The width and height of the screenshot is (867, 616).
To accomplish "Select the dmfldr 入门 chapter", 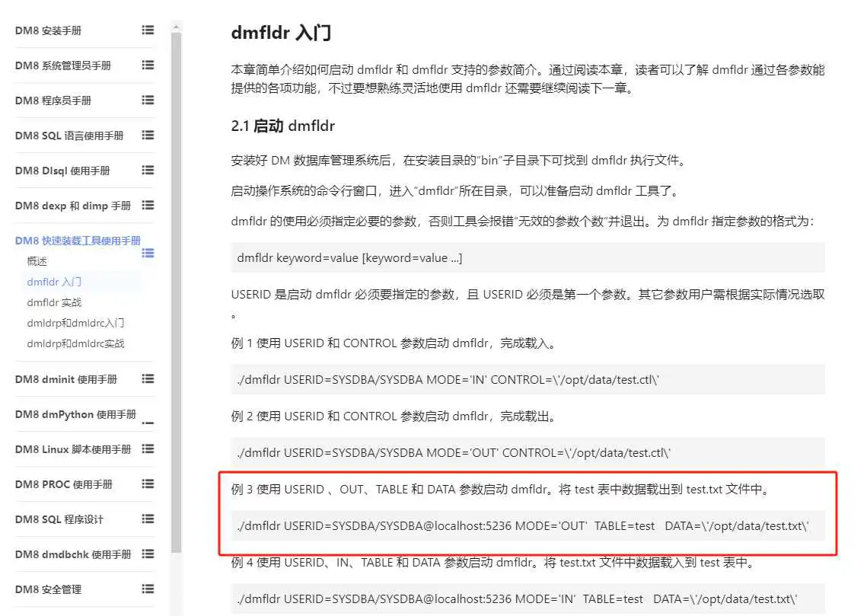I will pos(54,282).
